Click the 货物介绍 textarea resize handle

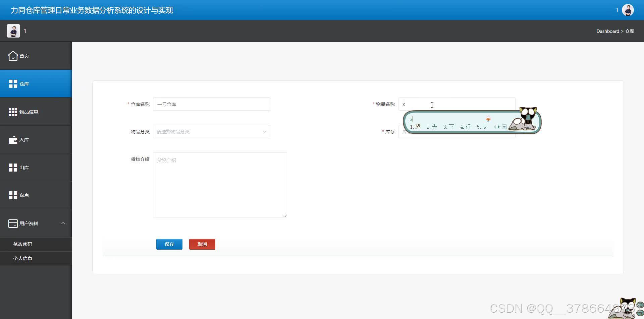285,215
